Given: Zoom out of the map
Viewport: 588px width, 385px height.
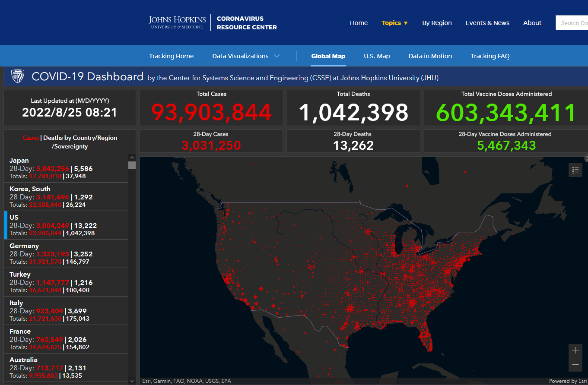Looking at the screenshot, I should click(575, 365).
